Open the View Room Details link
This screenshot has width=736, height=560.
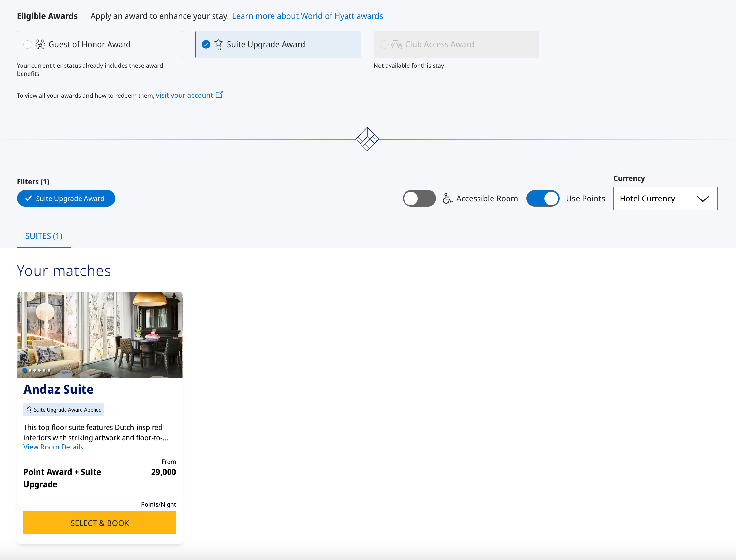click(x=53, y=447)
